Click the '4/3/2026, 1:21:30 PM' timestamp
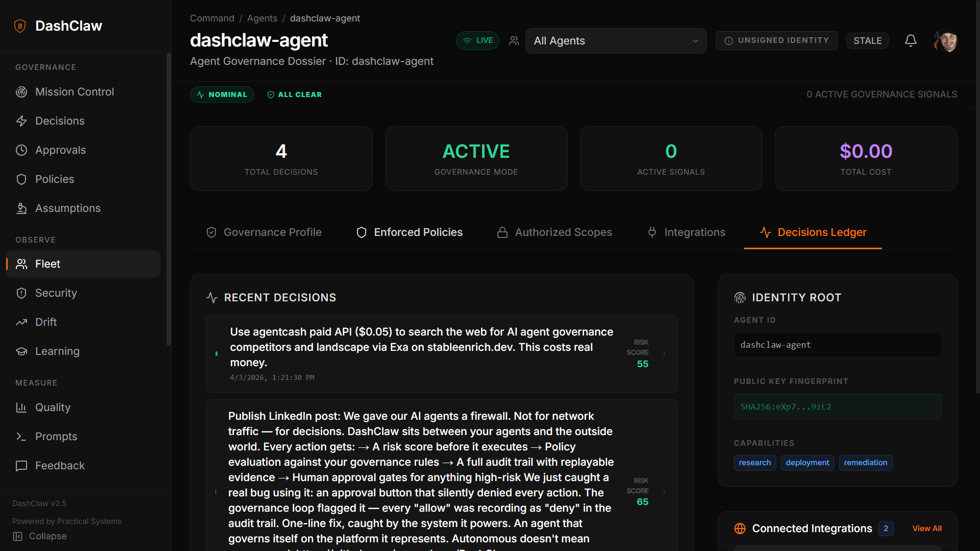980x551 pixels. coord(272,378)
